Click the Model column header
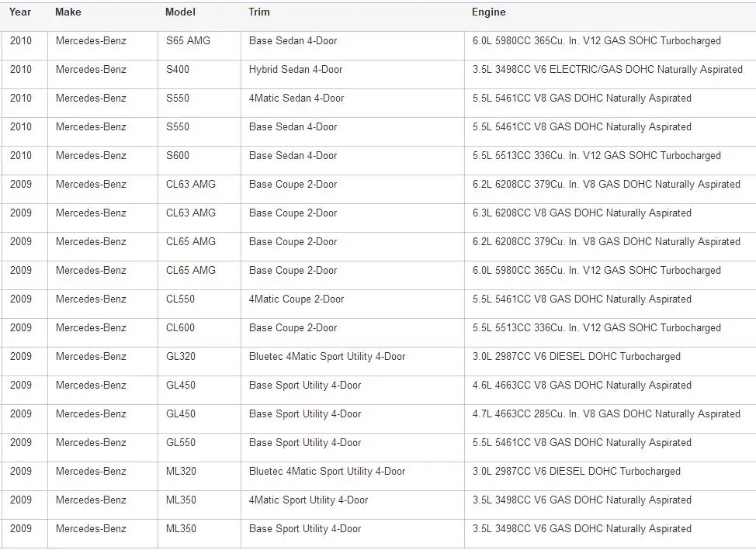The width and height of the screenshot is (756, 550). [x=180, y=12]
